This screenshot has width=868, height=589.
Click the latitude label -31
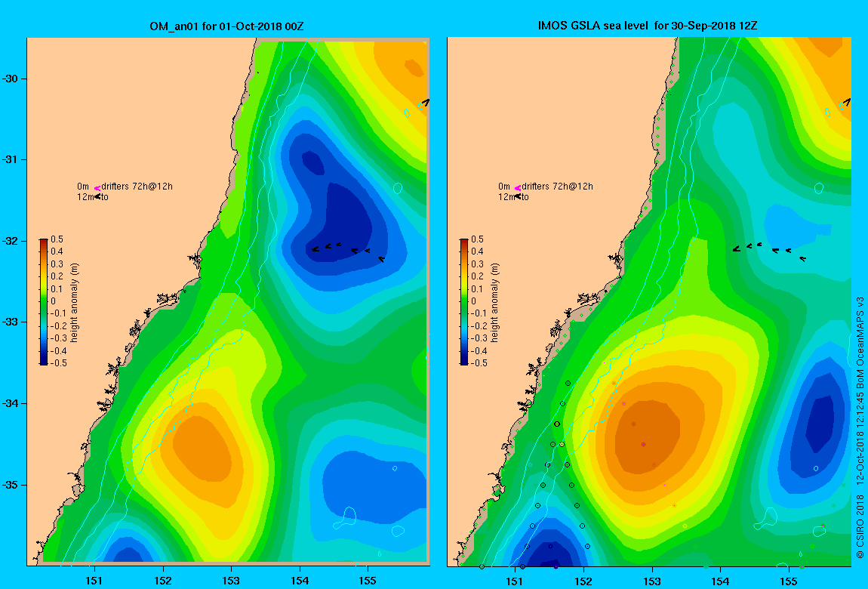11,159
